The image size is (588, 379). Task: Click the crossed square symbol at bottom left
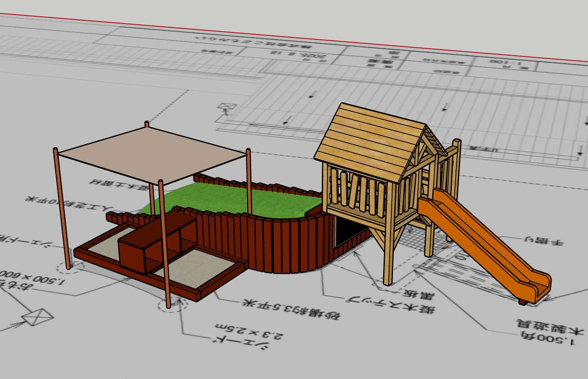[x=37, y=316]
